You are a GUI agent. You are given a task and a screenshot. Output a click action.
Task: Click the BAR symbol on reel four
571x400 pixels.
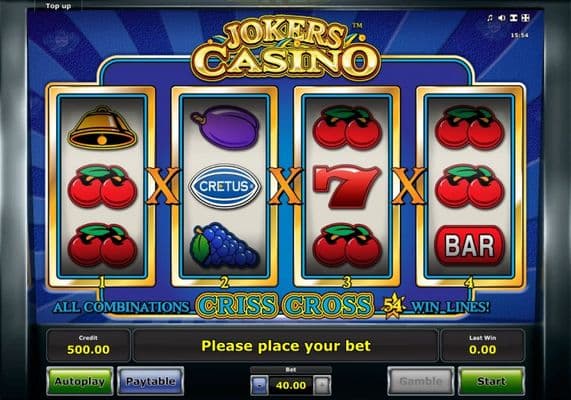point(470,245)
